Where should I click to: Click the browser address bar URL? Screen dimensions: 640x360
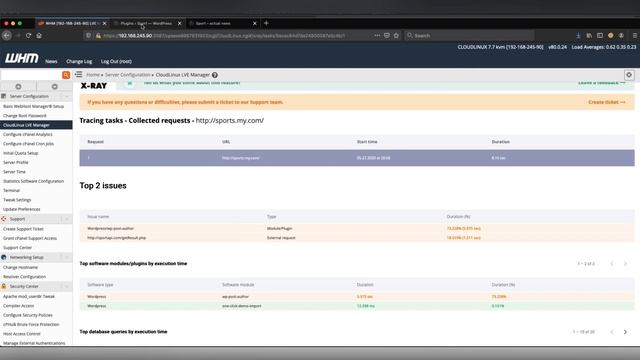tap(224, 36)
